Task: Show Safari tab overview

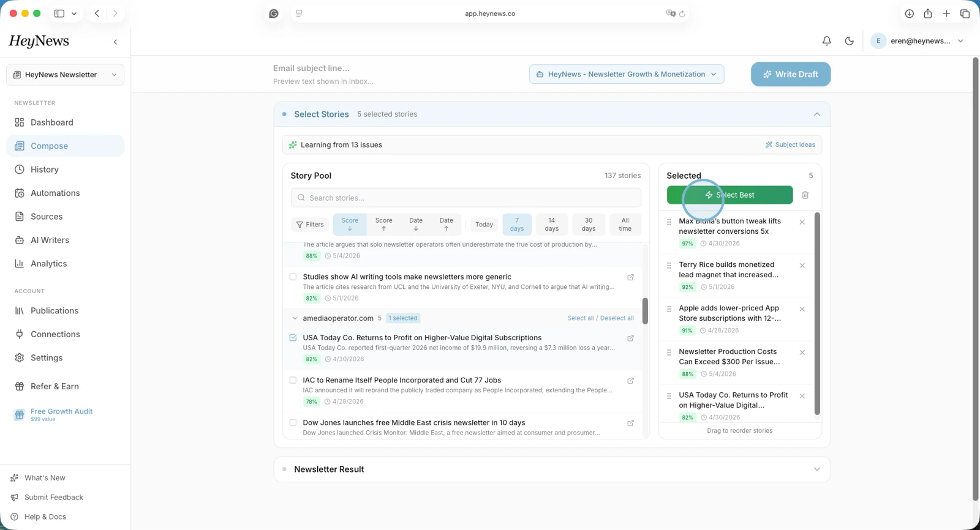Action: pos(965,13)
